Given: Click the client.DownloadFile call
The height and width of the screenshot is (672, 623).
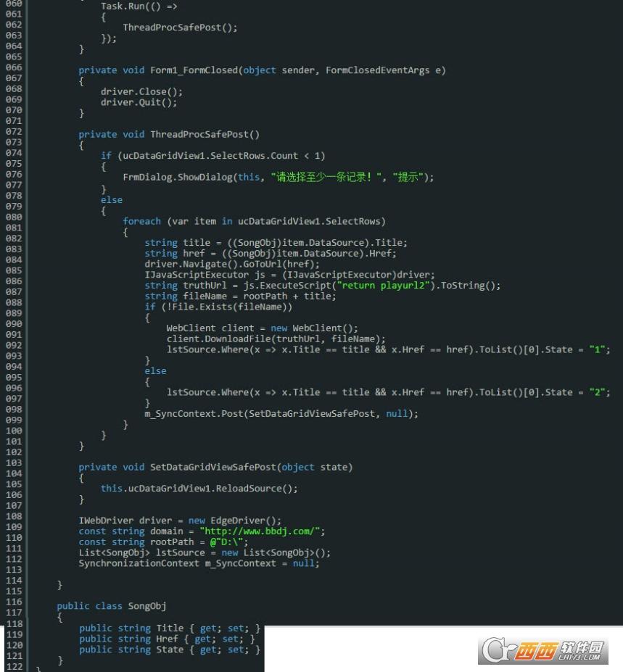Looking at the screenshot, I should point(276,339).
